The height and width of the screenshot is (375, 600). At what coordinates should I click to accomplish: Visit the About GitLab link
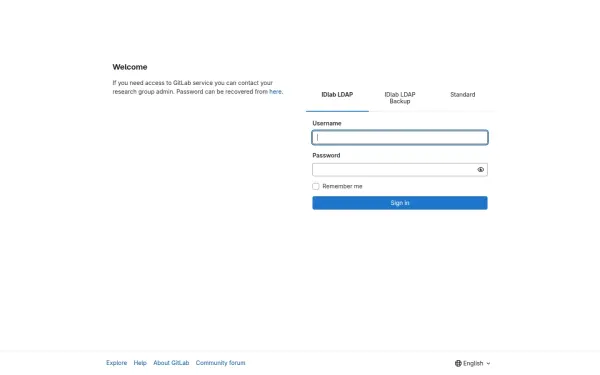171,363
